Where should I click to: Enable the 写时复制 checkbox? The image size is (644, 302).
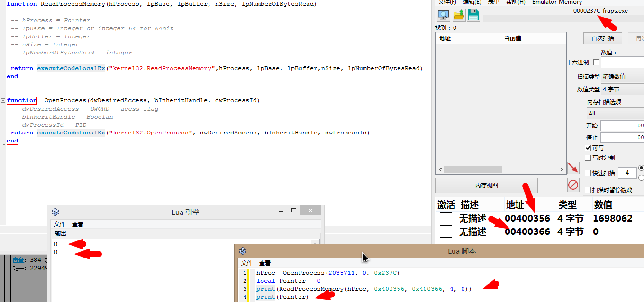click(588, 158)
